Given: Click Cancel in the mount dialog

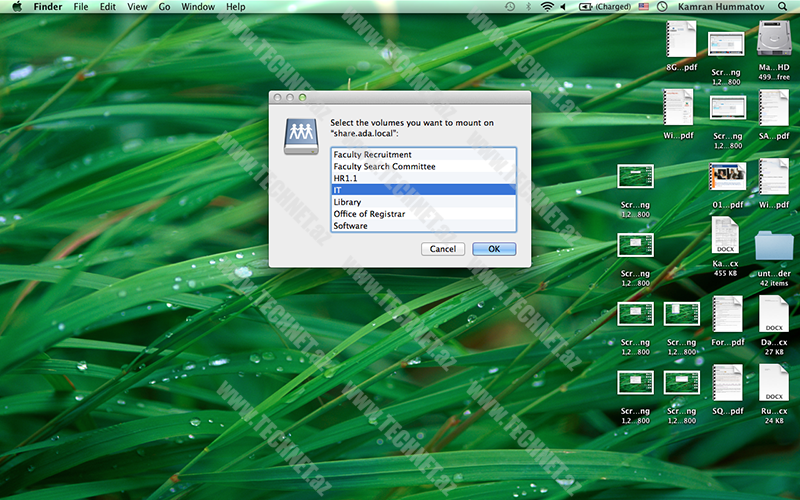Looking at the screenshot, I should point(443,249).
